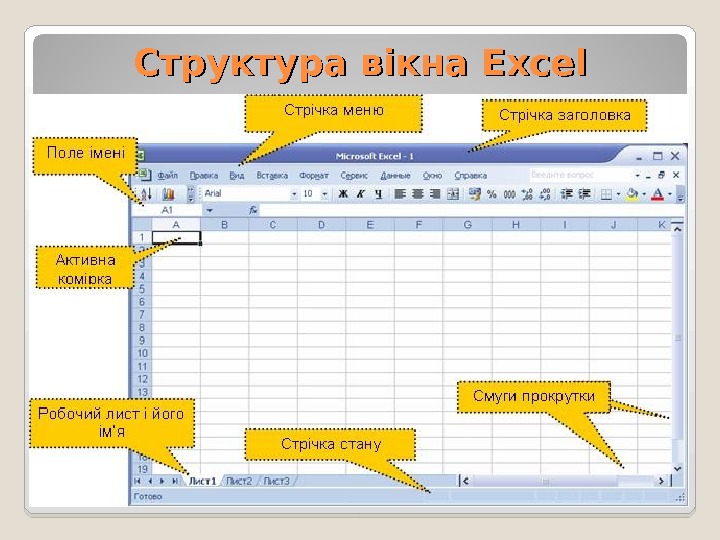The image size is (720, 540).
Task: Click vertical scrollbar up arrow
Action: click(x=677, y=228)
